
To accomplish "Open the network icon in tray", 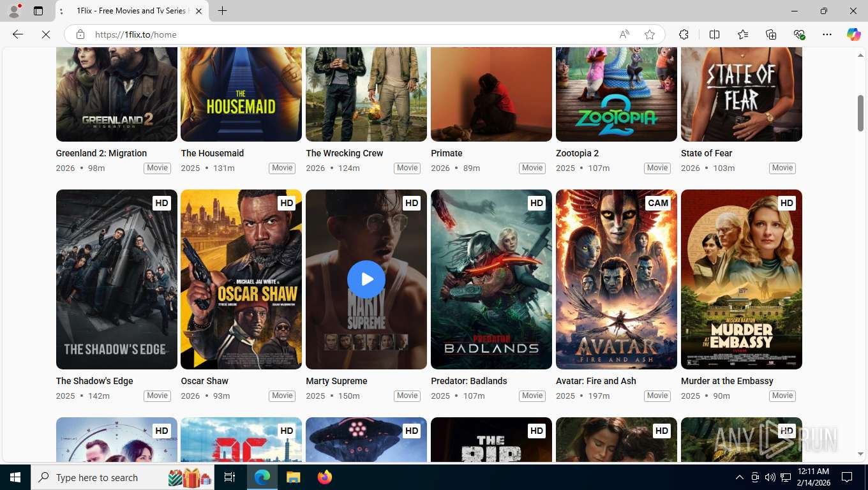I will coord(786,477).
